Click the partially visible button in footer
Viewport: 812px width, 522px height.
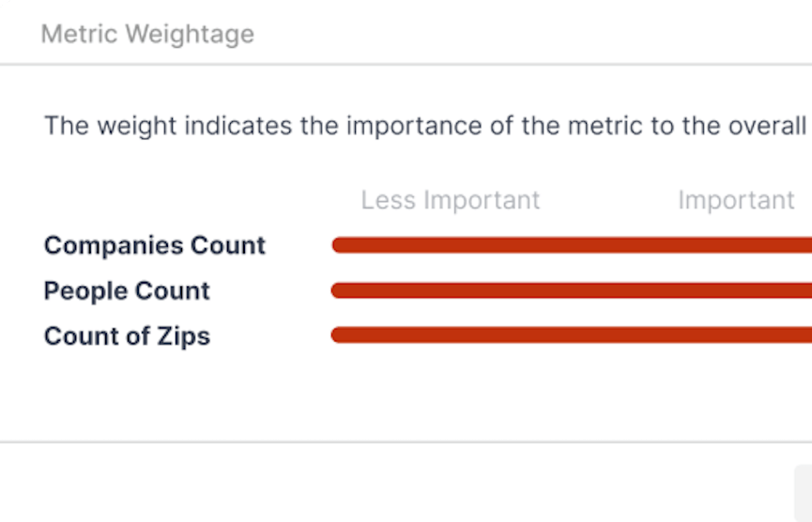pos(804,493)
